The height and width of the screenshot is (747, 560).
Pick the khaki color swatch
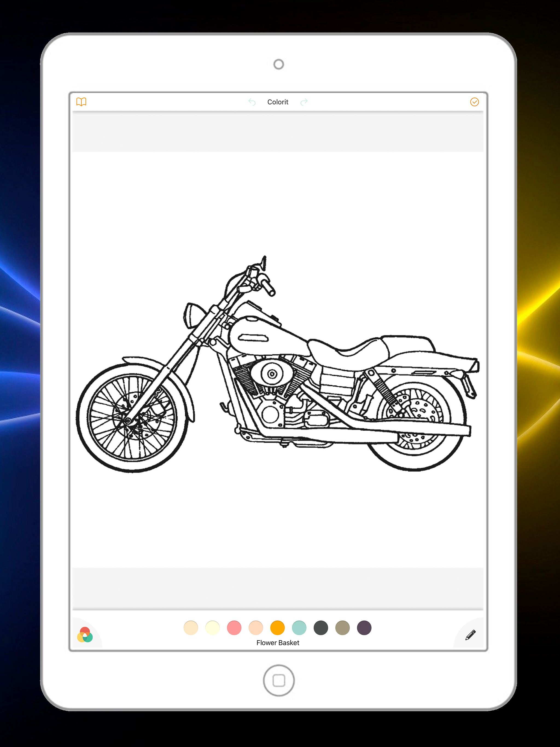pos(343,628)
